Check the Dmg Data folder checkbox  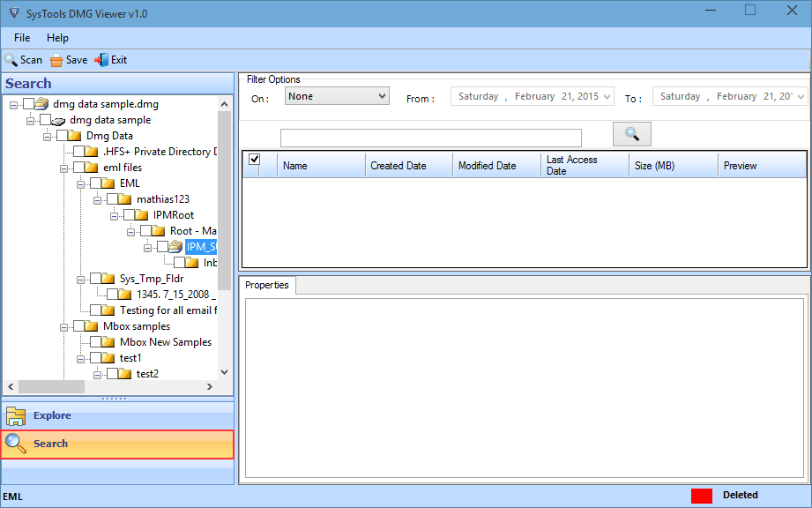point(62,136)
